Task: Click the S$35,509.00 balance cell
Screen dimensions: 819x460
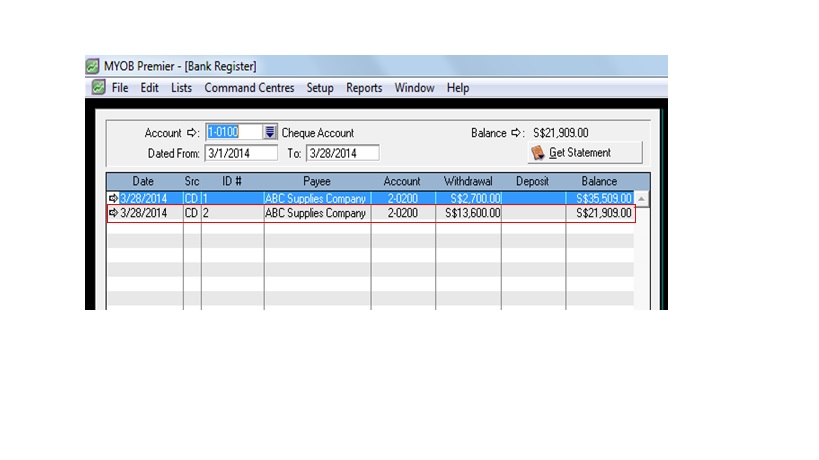Action: 603,198
